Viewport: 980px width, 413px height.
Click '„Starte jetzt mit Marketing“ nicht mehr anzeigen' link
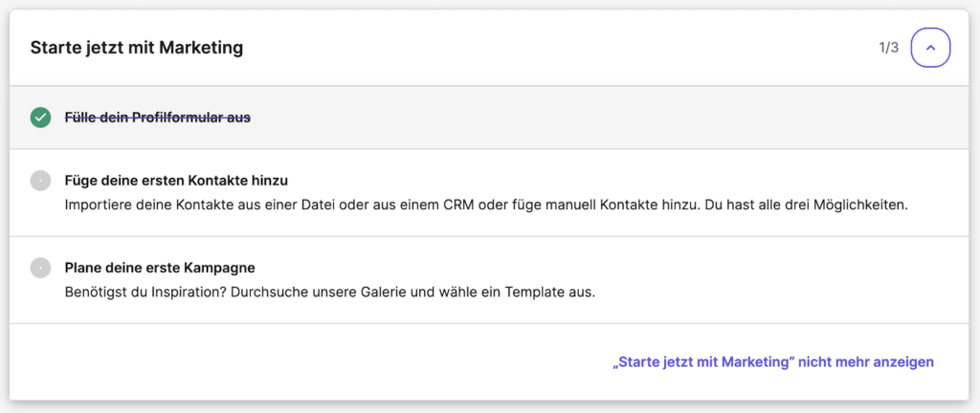click(x=772, y=362)
